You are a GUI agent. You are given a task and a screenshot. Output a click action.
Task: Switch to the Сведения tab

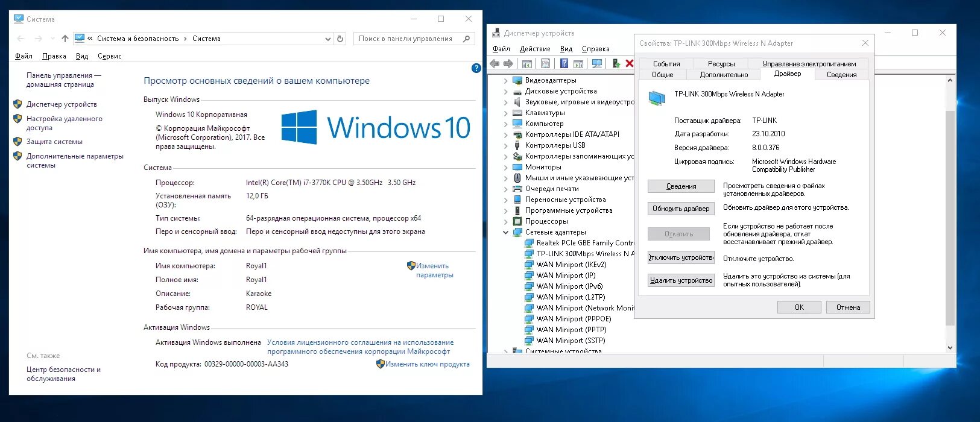coord(841,75)
